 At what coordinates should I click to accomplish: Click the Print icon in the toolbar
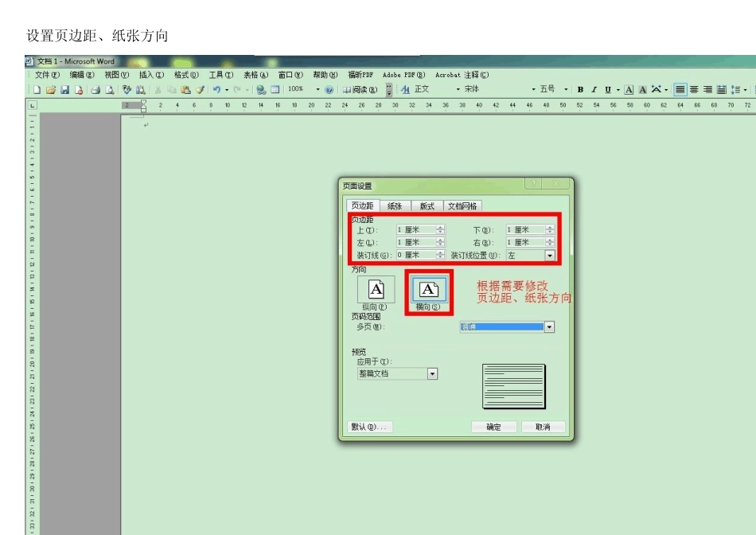[x=95, y=90]
